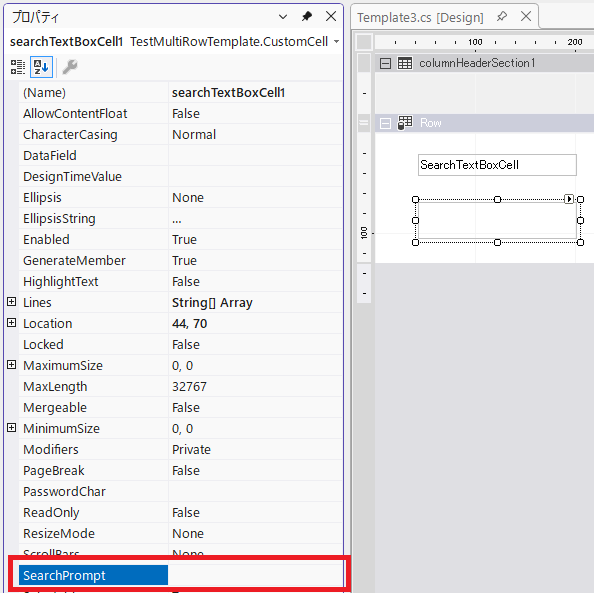This screenshot has height=593, width=594.
Task: Toggle auto-hide pin on Properties panel
Action: click(x=307, y=17)
